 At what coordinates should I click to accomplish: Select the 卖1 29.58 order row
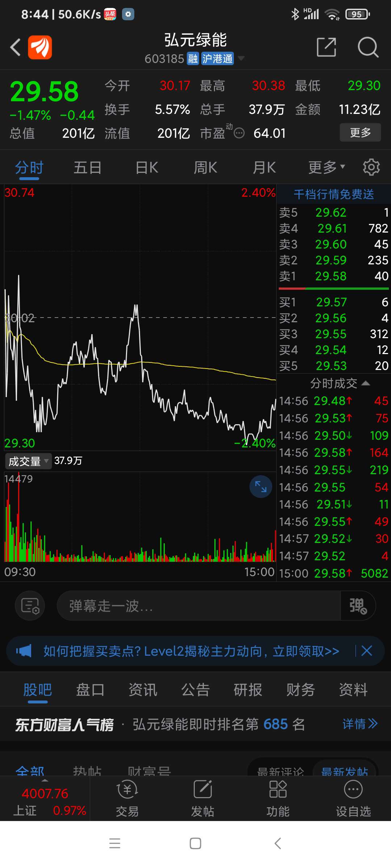(333, 276)
